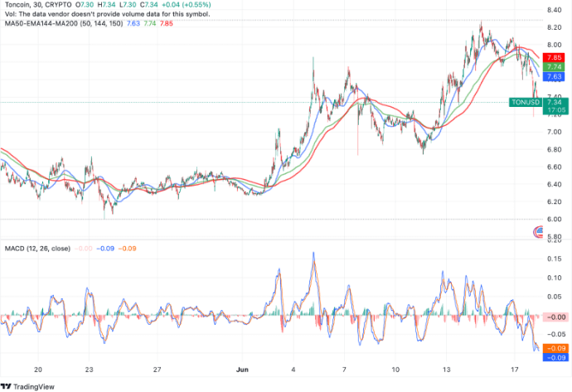Click the high value H7.34
The image size is (572, 392).
(106, 5)
